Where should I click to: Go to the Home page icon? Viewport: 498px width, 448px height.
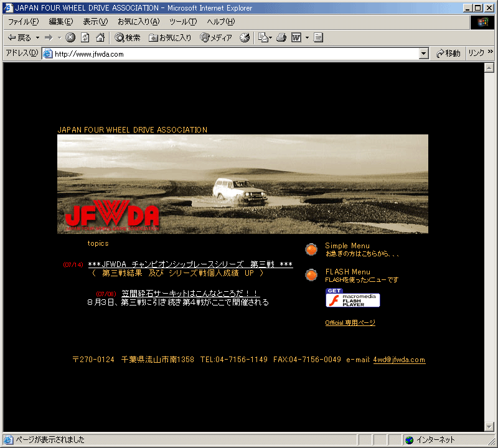point(100,38)
